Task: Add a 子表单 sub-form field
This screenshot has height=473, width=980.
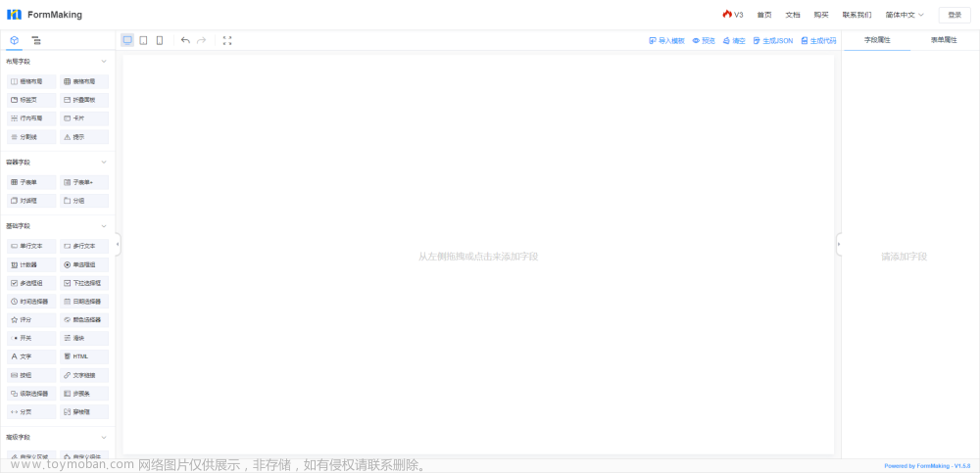Action: coord(31,182)
